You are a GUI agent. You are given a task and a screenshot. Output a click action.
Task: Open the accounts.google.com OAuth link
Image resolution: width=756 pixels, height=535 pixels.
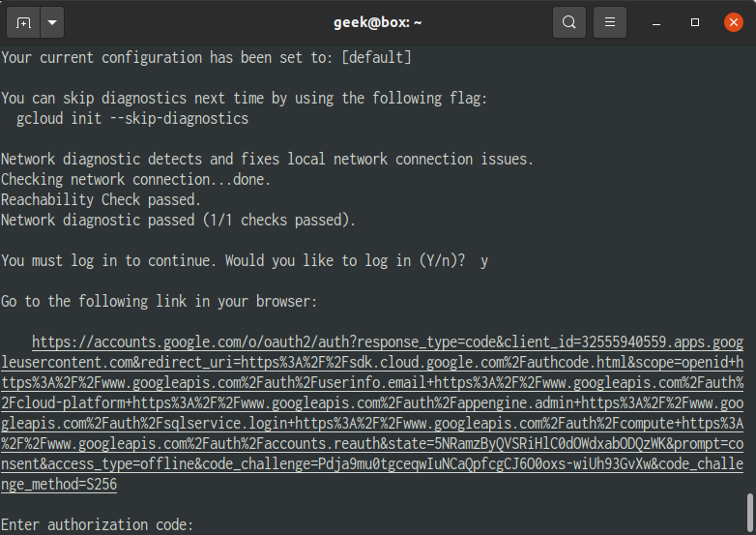pos(372,413)
